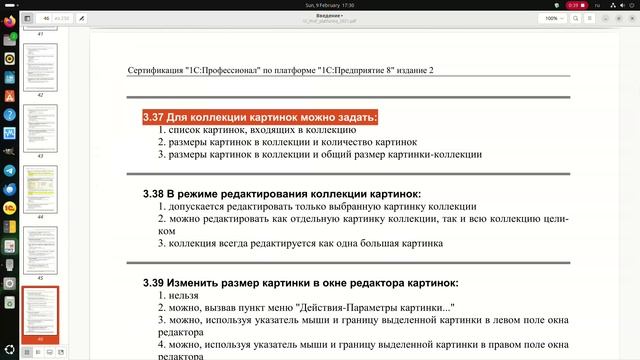Switch sidebar to thumbnails grid view
The image size is (640, 360).
click(x=27, y=352)
